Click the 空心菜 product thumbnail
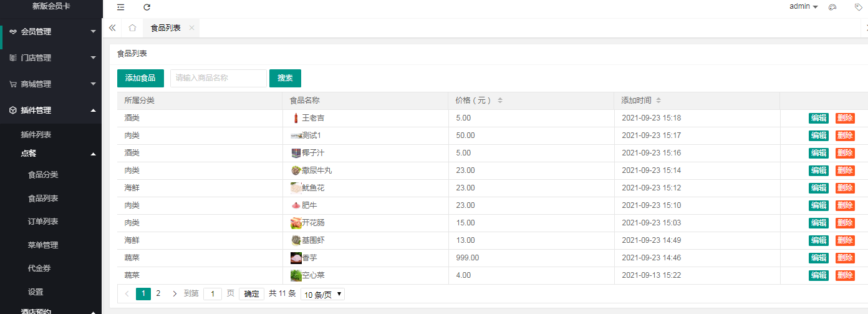The image size is (868, 314). [296, 275]
